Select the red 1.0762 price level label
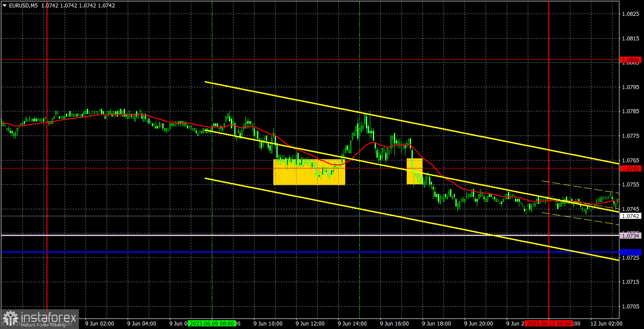The width and height of the screenshot is (644, 329). [x=631, y=168]
